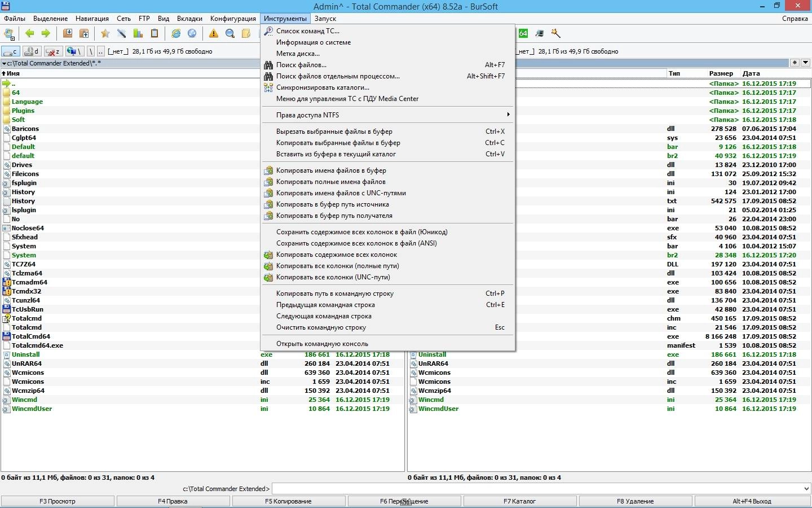Viewport: 812px width, 508px height.
Task: Choose Список команд TC menu entry
Action: click(388, 31)
